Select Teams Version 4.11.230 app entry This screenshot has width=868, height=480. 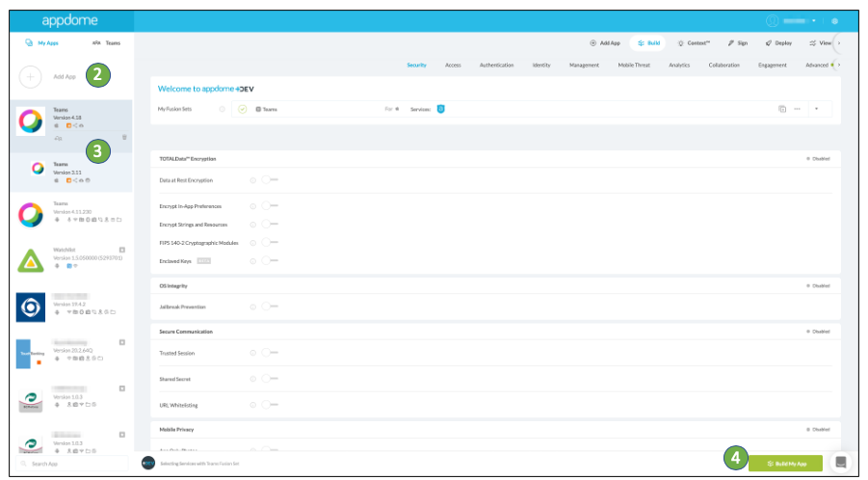[x=71, y=214]
